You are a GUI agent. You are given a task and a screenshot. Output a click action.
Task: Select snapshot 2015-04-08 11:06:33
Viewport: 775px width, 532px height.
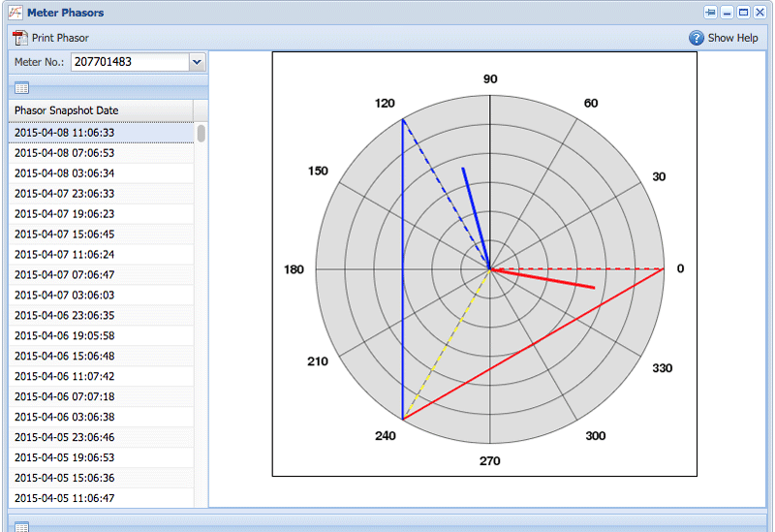pyautogui.click(x=101, y=133)
